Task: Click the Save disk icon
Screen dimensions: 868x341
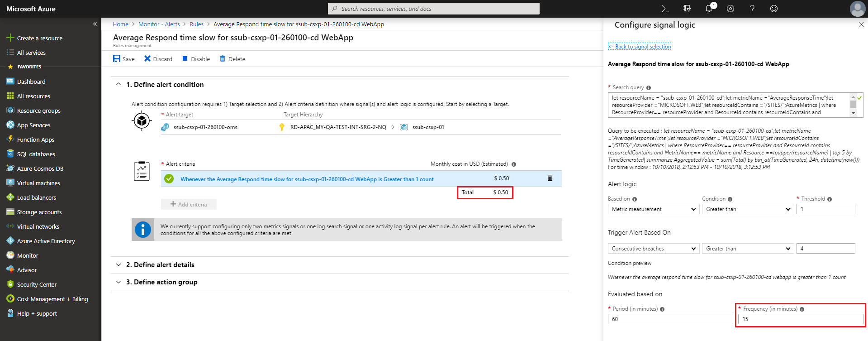Action: [x=117, y=59]
